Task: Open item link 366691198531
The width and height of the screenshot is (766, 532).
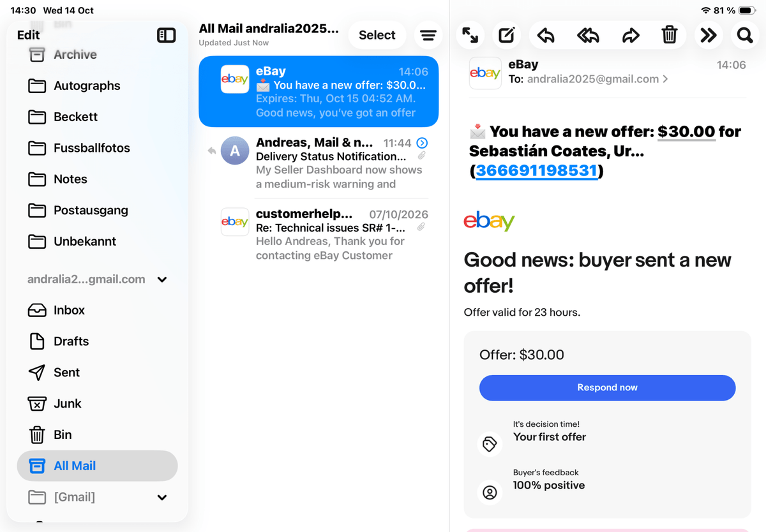Action: [537, 171]
